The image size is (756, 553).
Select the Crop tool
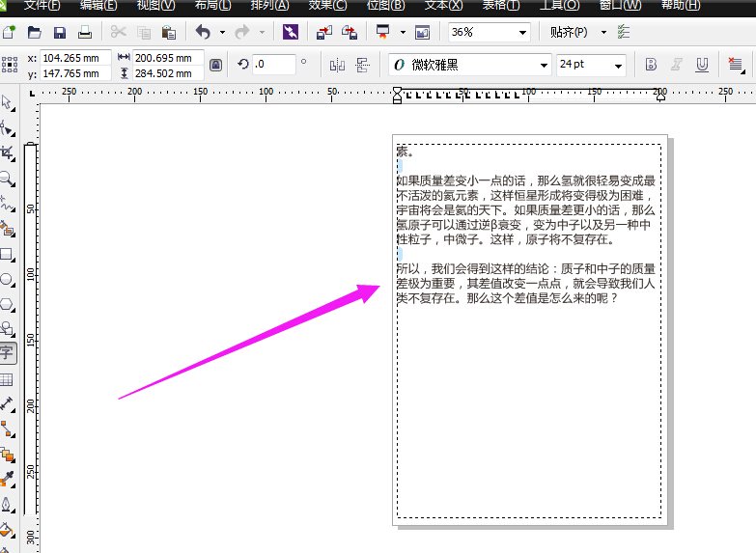[x=6, y=153]
